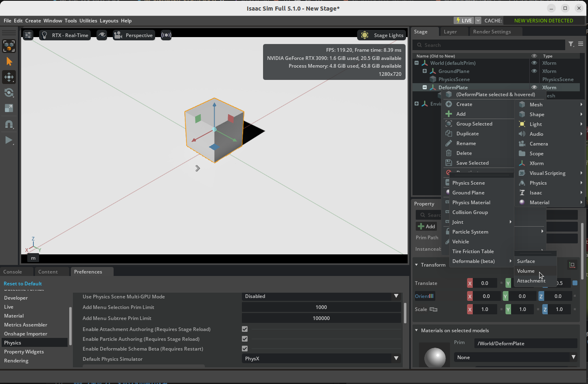The image size is (588, 384).
Task: Select the Move tool in the left toolbar
Action: (9, 77)
